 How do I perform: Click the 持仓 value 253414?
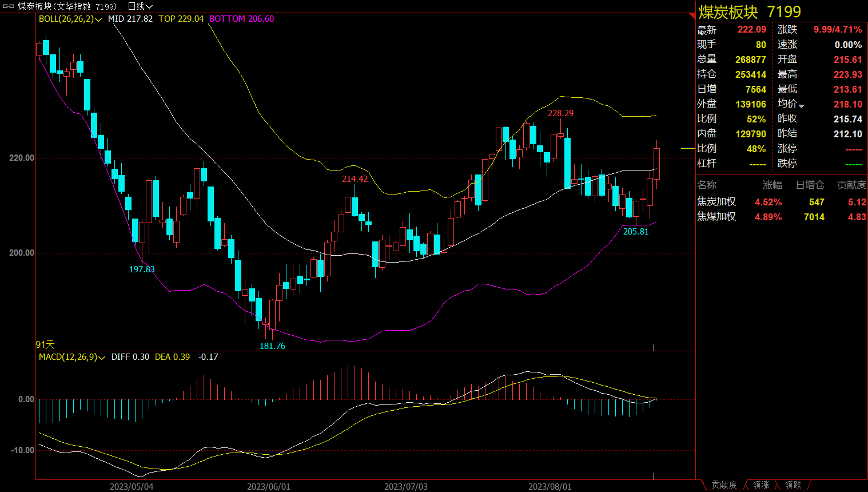[x=750, y=74]
